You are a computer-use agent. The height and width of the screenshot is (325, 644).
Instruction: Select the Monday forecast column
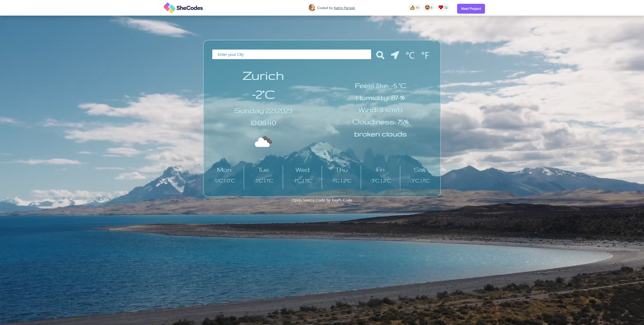(x=224, y=175)
